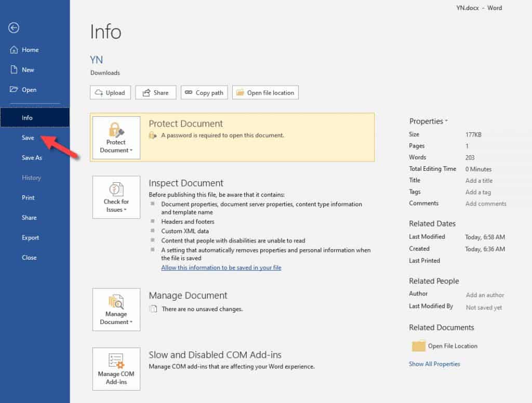Click the Share icon next to Upload
Screen dimensions: 532x403
(x=155, y=92)
